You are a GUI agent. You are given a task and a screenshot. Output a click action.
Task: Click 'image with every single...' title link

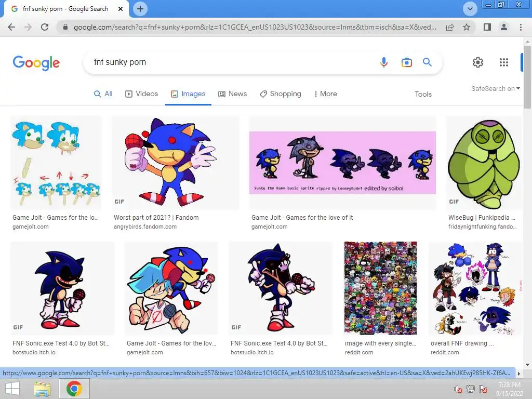[380, 343]
